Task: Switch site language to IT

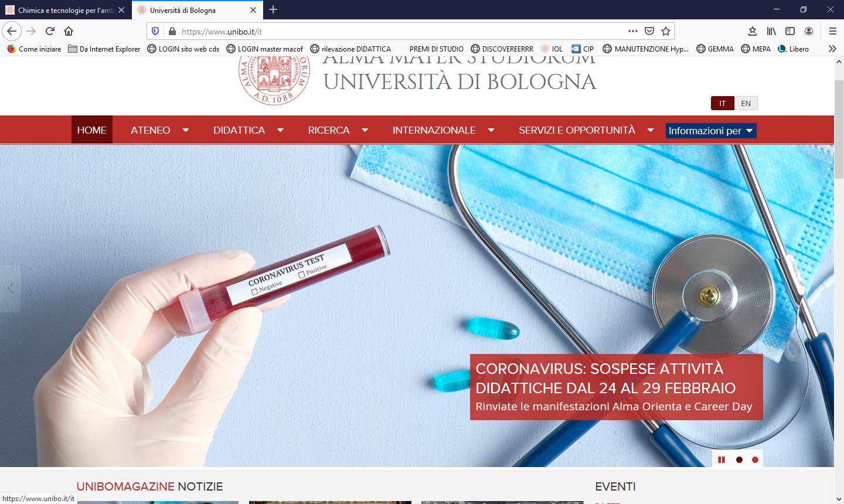Action: click(x=722, y=103)
